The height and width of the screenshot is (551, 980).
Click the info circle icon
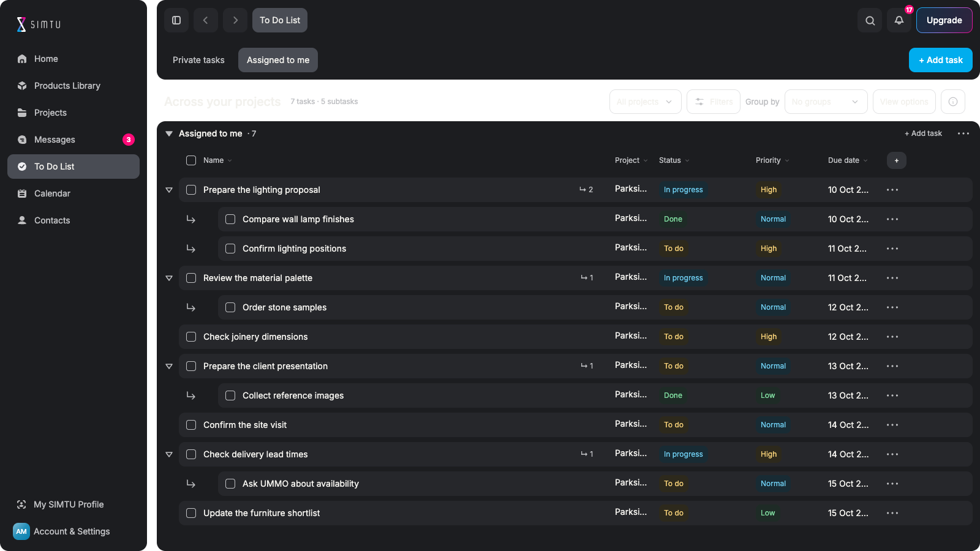point(953,102)
